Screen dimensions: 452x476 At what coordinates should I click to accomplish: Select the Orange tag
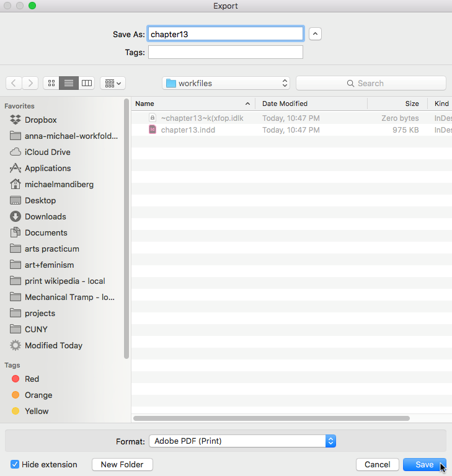pos(38,395)
